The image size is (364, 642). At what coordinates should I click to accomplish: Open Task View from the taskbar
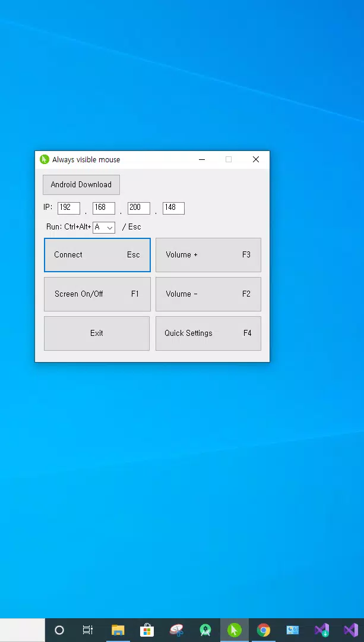point(88,630)
